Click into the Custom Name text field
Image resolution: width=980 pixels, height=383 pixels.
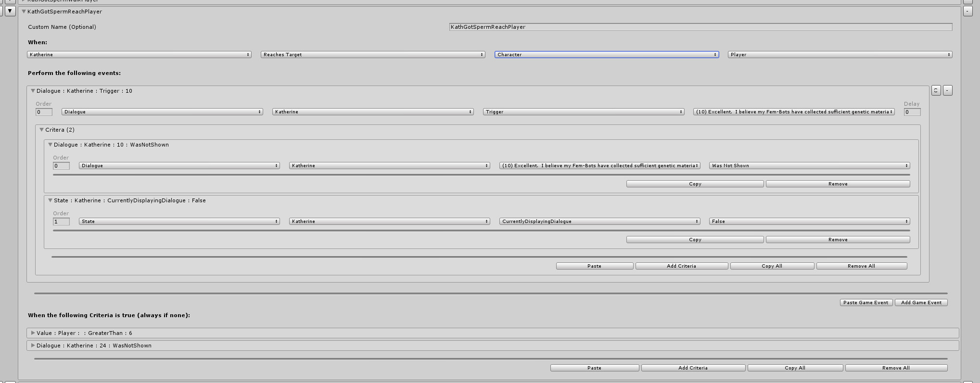700,27
